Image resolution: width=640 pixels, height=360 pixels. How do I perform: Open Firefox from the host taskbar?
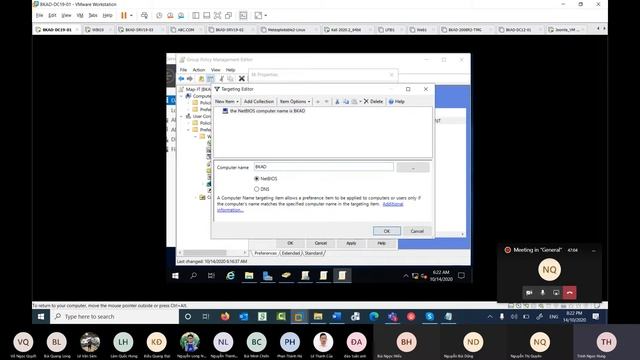pos(225,317)
